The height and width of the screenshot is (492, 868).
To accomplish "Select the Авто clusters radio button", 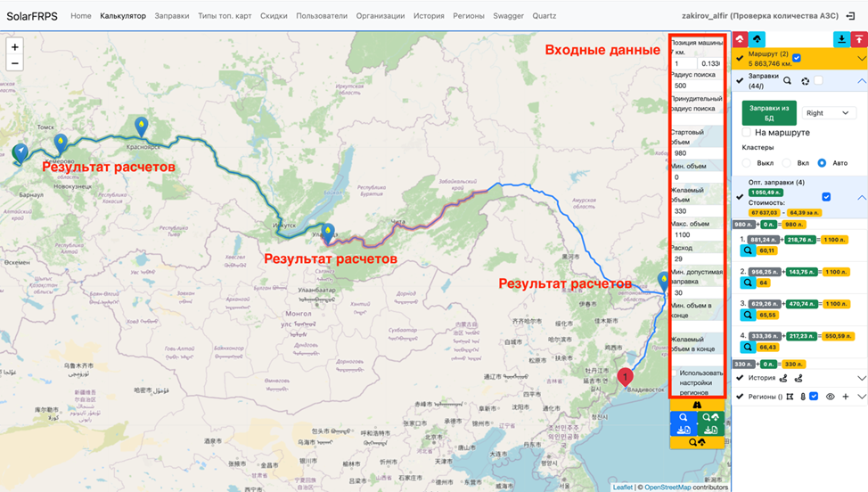I will (822, 163).
